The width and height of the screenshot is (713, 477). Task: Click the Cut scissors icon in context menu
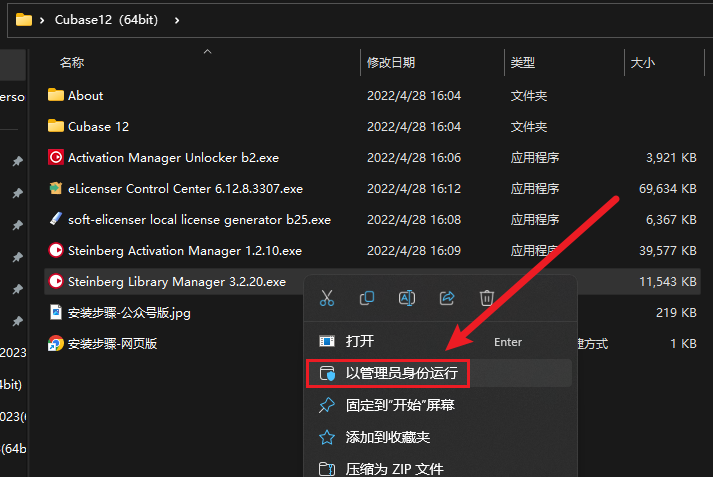click(326, 298)
